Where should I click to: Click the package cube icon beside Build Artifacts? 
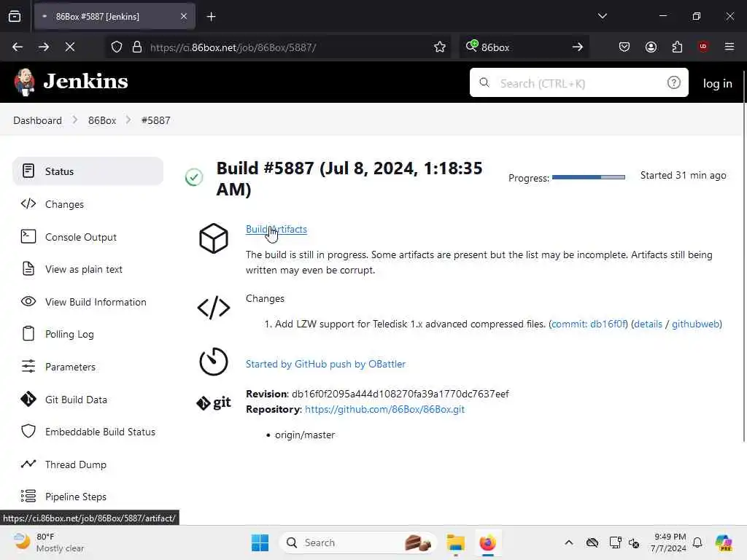pos(214,238)
